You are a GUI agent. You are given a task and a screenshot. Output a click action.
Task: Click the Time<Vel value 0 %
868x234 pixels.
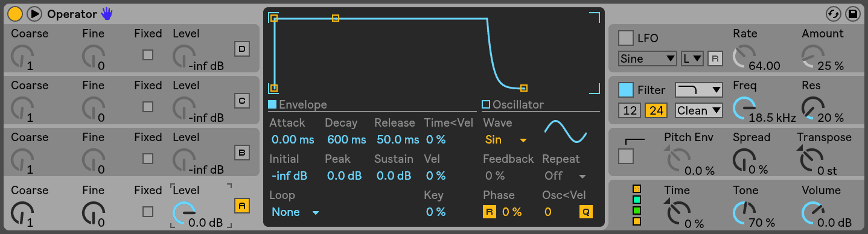436,140
